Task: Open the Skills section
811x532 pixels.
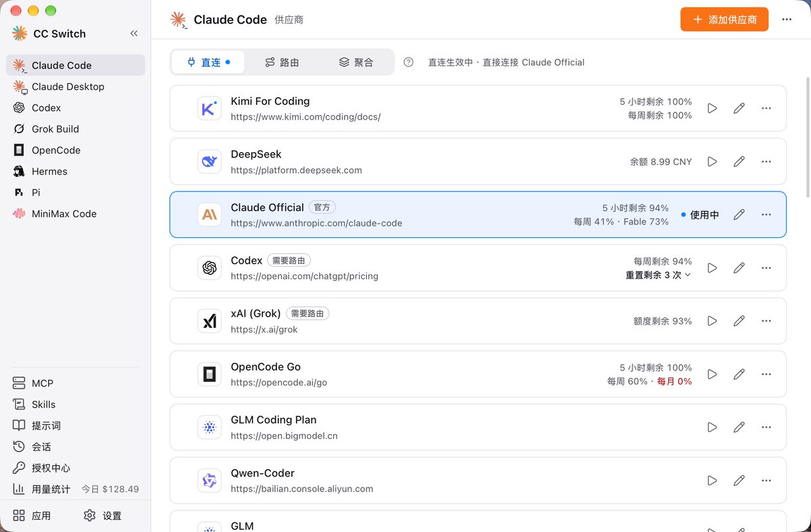Action: click(76, 404)
